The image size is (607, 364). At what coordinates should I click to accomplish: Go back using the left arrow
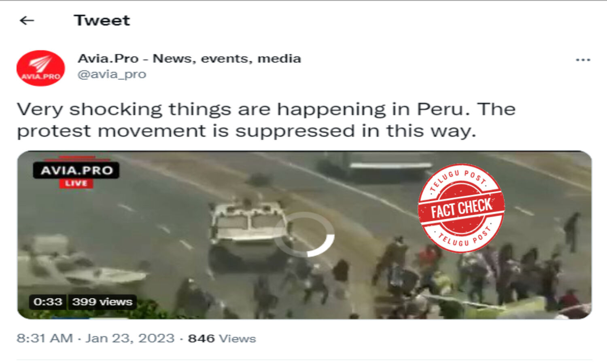[x=27, y=20]
